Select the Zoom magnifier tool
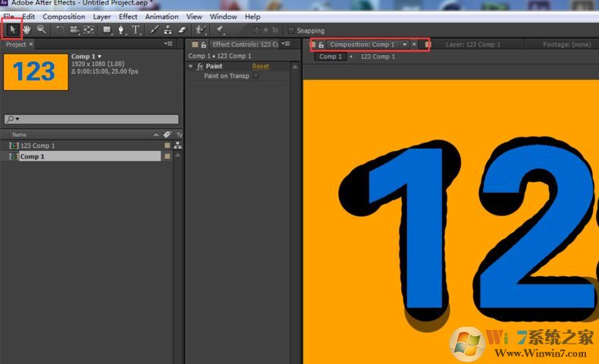This screenshot has width=599, height=364. [x=41, y=30]
